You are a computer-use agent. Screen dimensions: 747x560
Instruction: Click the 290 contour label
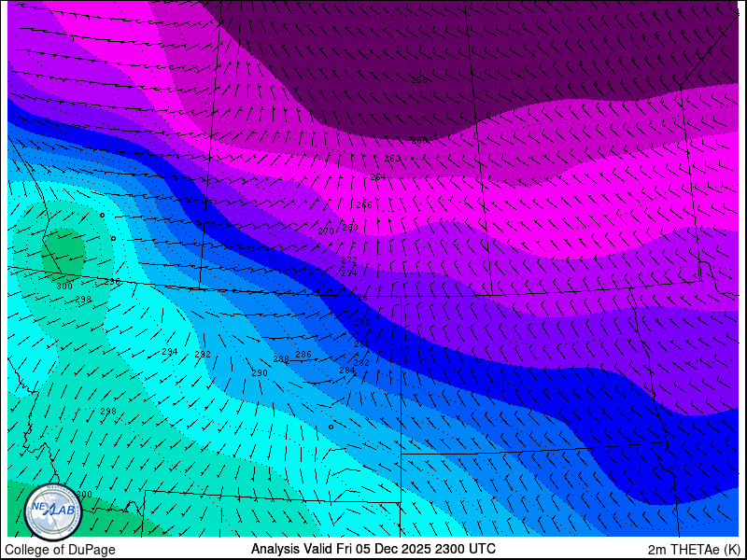pos(260,373)
